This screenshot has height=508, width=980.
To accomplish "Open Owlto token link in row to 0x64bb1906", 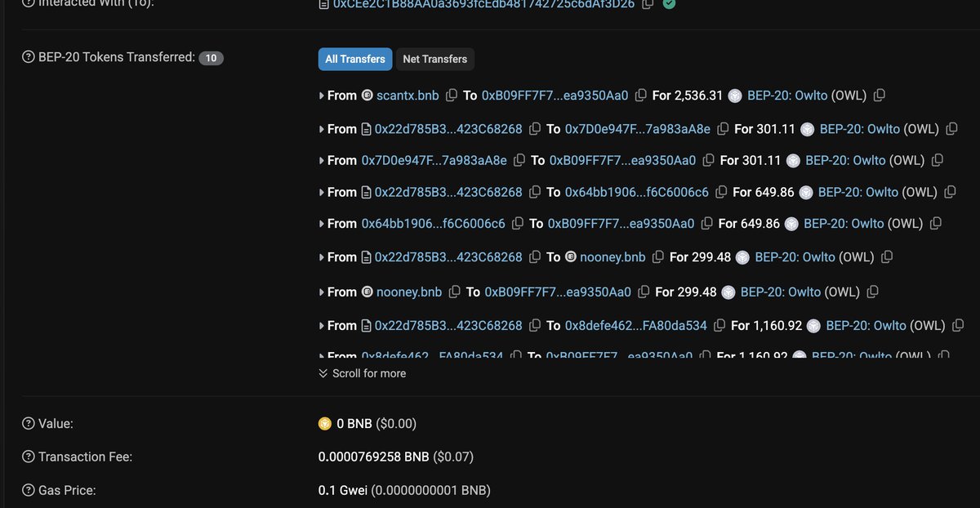I will [x=858, y=193].
